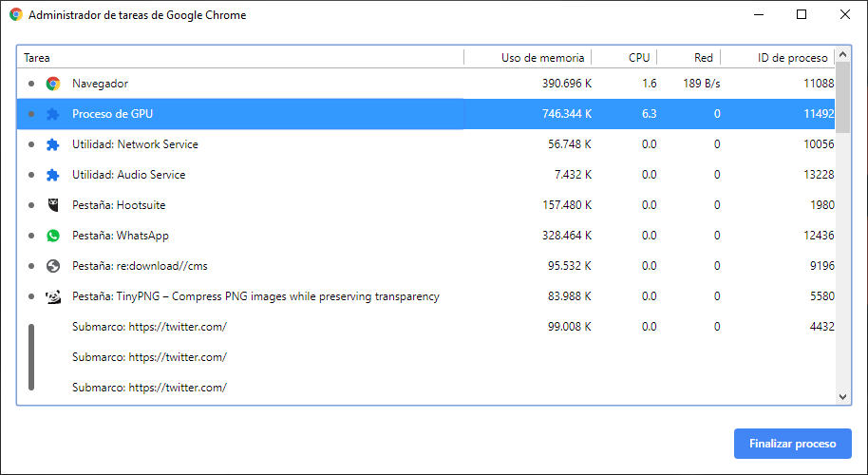Click process ID 9196
This screenshot has height=475, width=868.
[822, 266]
